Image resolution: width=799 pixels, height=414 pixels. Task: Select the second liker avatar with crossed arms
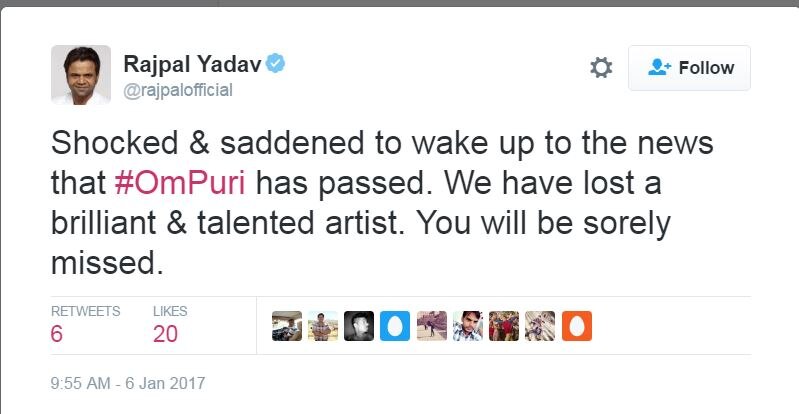pos(322,325)
